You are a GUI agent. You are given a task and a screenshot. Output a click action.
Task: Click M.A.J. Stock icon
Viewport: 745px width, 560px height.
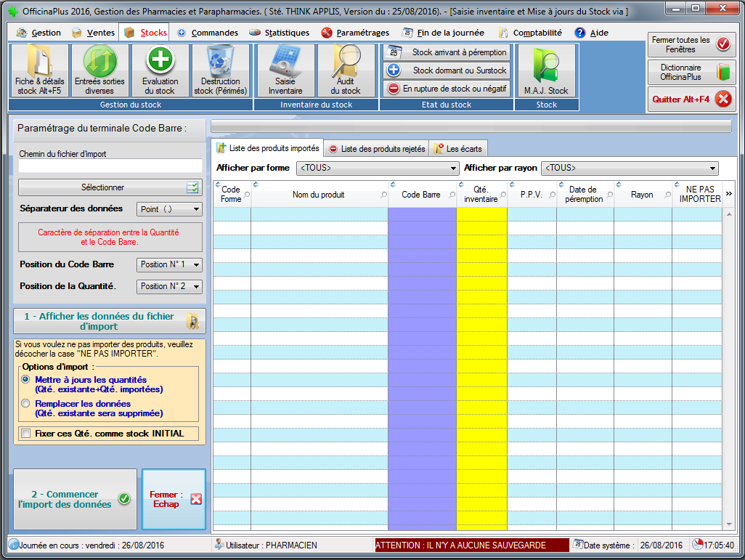(546, 70)
